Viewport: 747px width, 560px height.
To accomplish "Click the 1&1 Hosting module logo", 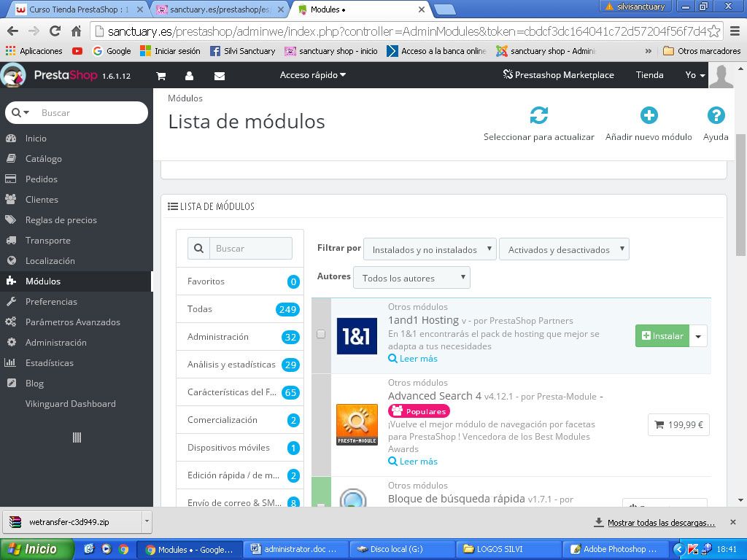I will coord(357,336).
